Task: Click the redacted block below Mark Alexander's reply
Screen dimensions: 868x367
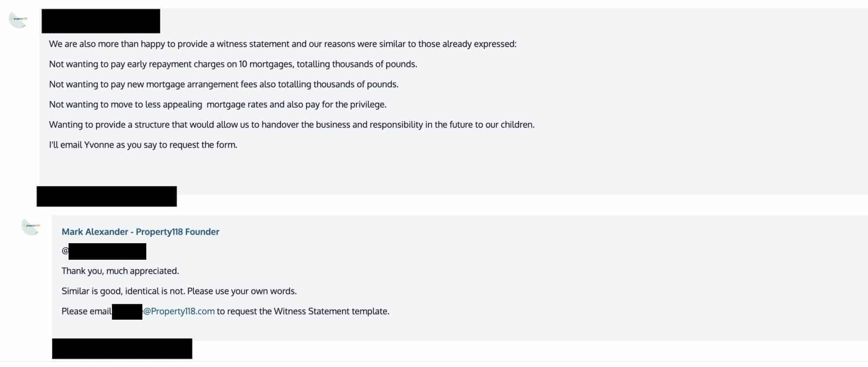Action: pyautogui.click(x=122, y=349)
